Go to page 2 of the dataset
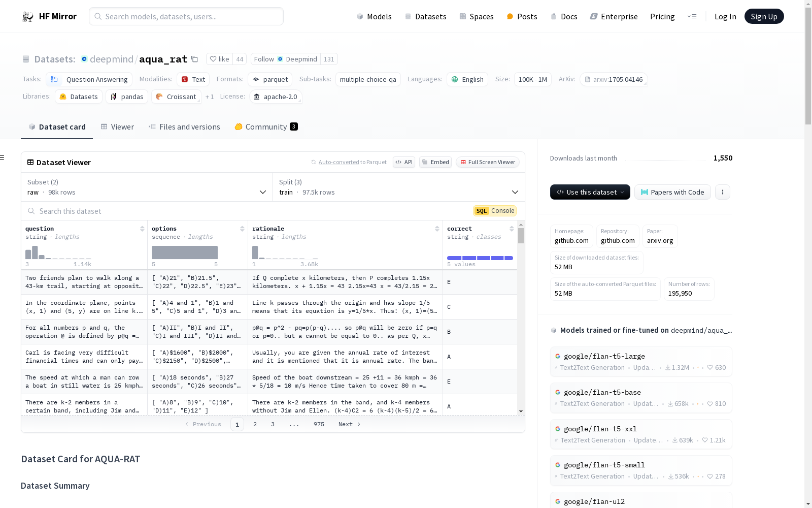812x508 pixels. (255, 424)
